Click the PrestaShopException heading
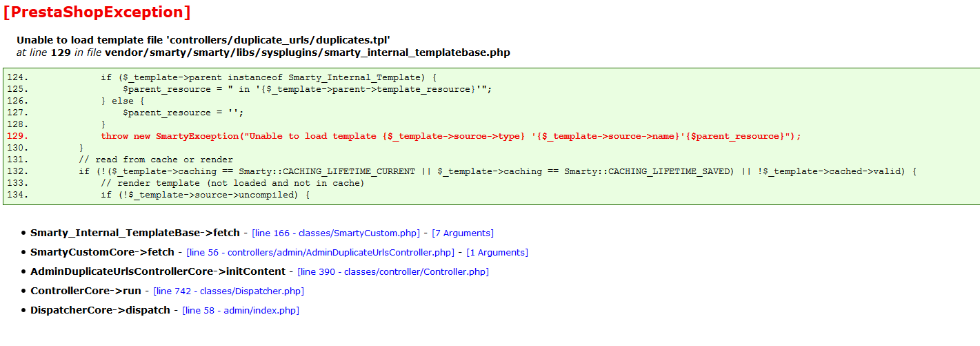Viewport: 980px width, 346px height. coord(97,12)
